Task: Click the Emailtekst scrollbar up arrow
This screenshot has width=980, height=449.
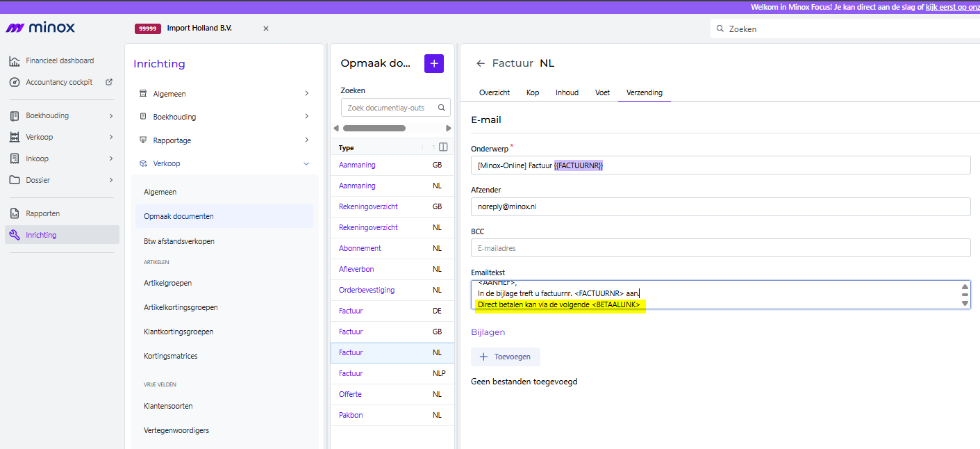Action: coord(965,286)
